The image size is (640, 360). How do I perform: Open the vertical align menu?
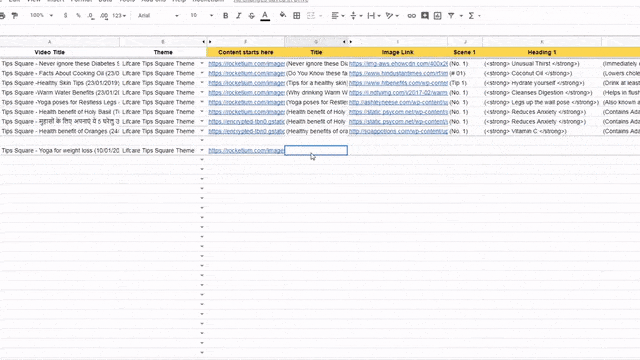356,16
